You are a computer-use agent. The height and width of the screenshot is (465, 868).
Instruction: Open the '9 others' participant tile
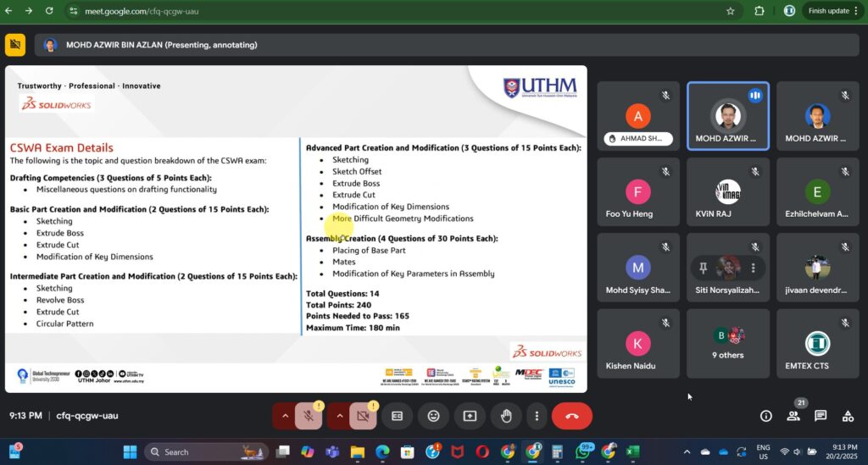[x=728, y=343]
